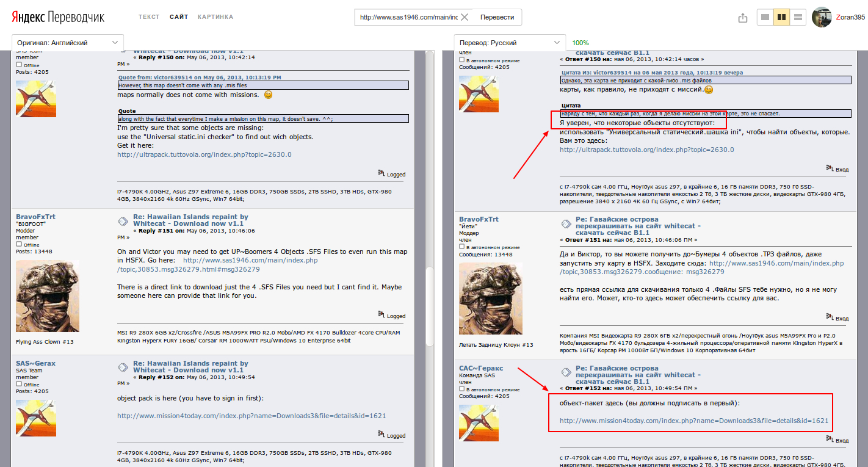Open 'Re: Гавайские острова' title above Ответ #152
The image size is (868, 467).
638,375
